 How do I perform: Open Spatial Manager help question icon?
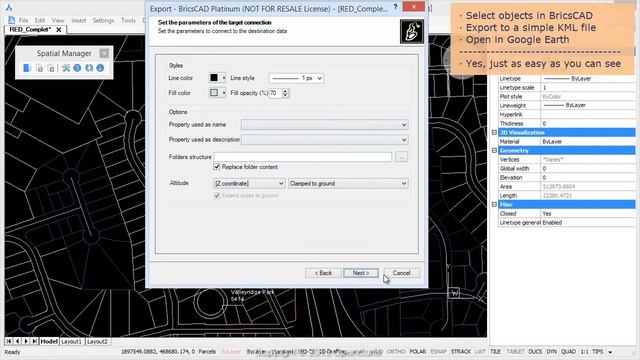click(77, 68)
